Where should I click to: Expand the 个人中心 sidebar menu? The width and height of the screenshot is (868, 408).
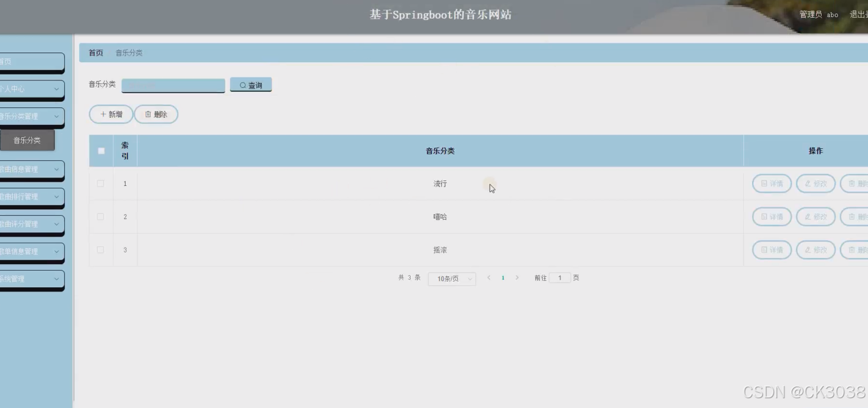point(32,89)
